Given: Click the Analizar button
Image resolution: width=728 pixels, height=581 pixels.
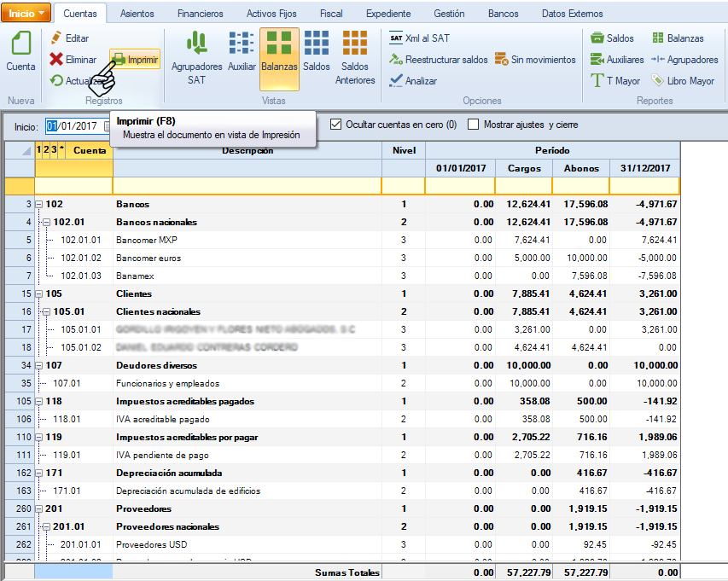Looking at the screenshot, I should 413,81.
